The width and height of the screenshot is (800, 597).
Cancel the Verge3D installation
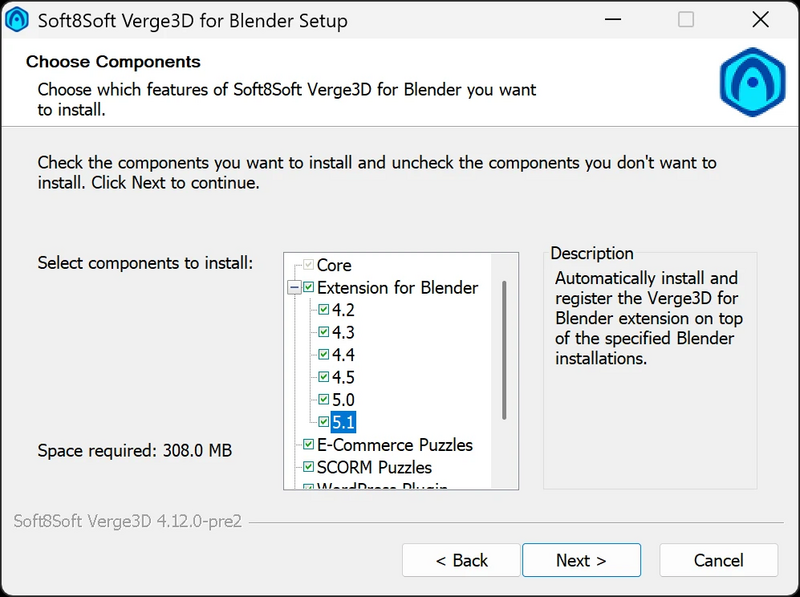coord(718,560)
